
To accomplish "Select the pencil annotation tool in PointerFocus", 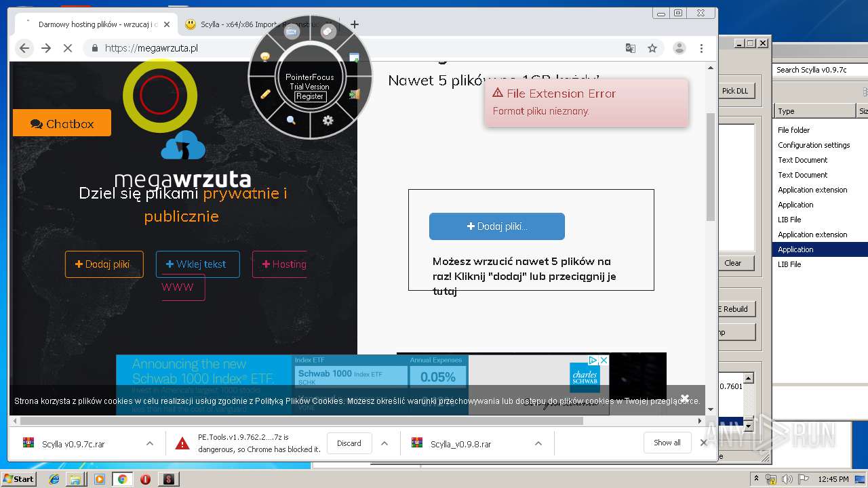I will pos(265,94).
